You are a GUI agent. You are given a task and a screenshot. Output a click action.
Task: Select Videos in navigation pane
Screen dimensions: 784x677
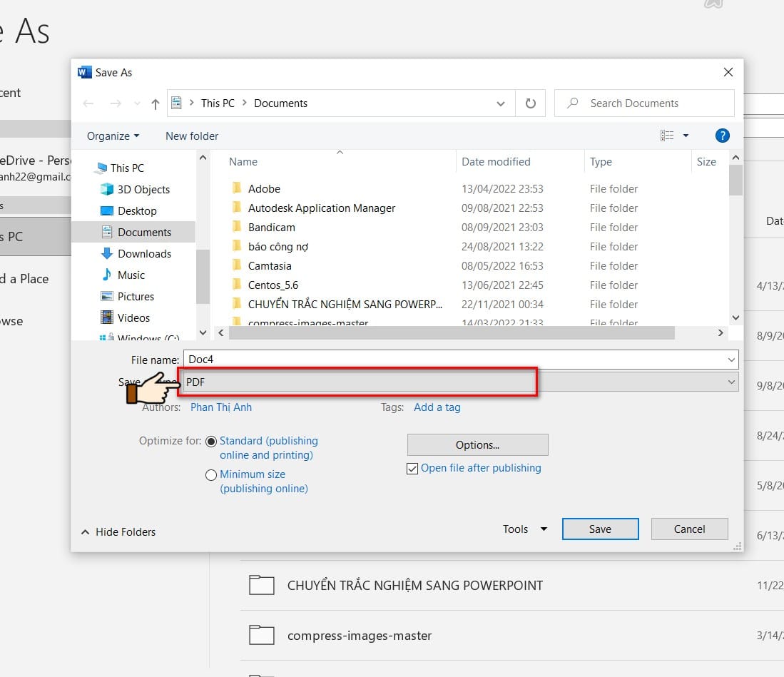pos(125,318)
